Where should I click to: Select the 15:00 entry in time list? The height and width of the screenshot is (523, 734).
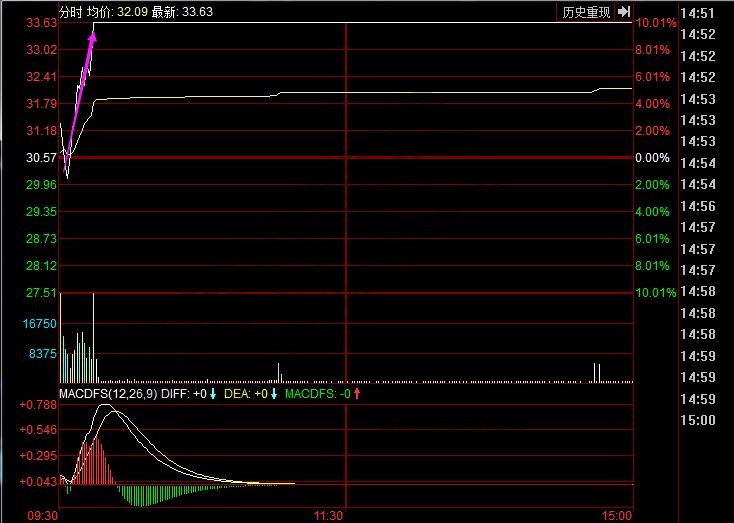tap(696, 420)
